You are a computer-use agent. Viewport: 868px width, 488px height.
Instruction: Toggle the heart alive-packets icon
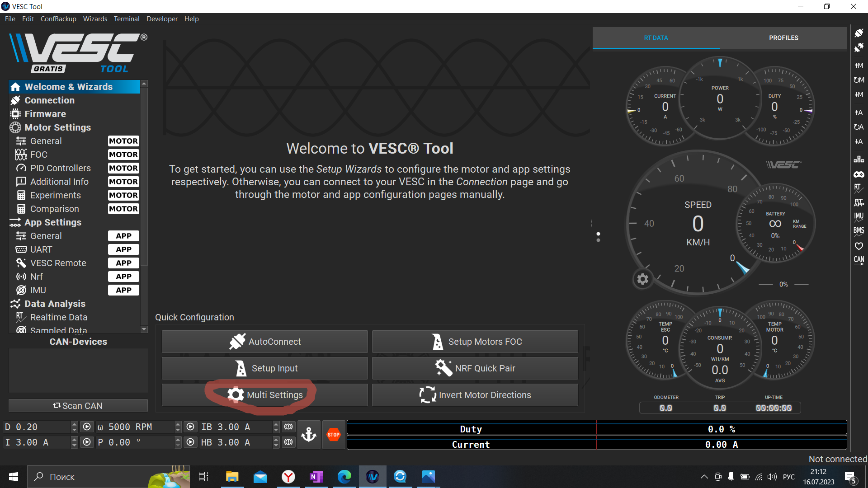[x=859, y=246]
